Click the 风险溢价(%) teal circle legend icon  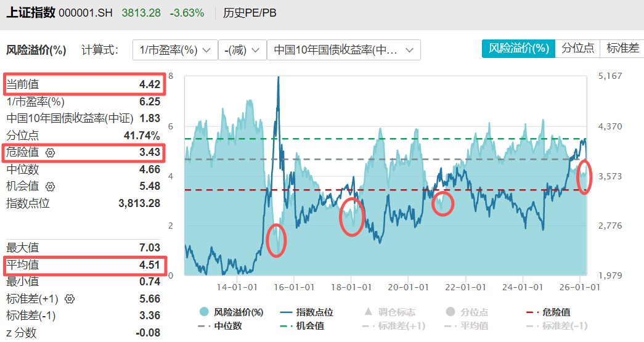click(204, 312)
